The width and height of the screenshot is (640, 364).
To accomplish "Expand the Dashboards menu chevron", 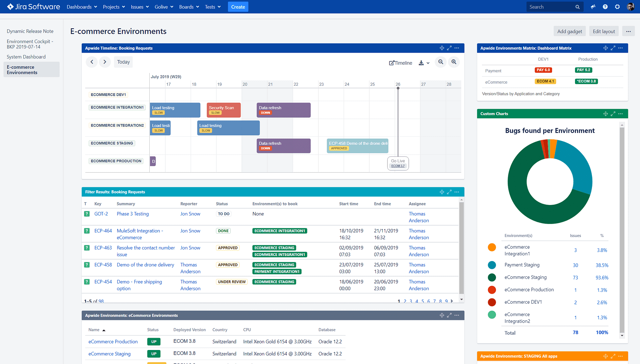I will (96, 7).
